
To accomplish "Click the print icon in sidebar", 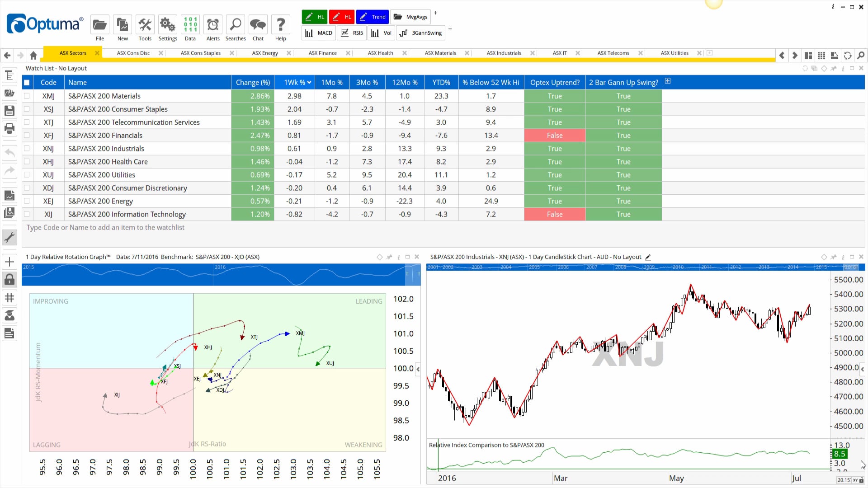I will (9, 128).
